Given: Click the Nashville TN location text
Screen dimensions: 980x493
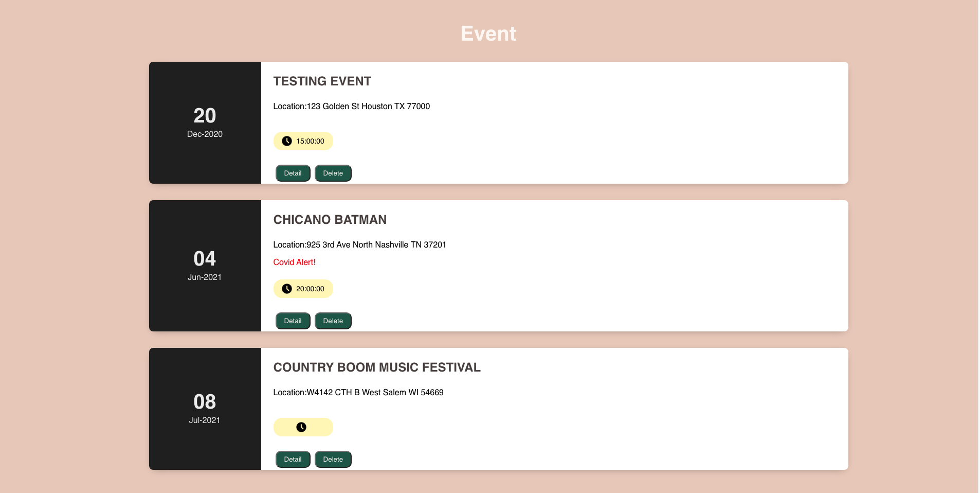Looking at the screenshot, I should 359,244.
